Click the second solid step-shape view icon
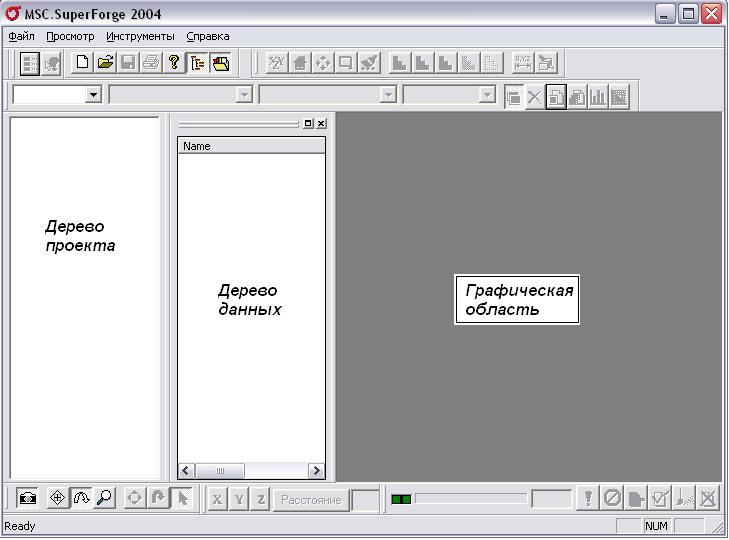This screenshot has width=729, height=540. (x=422, y=63)
